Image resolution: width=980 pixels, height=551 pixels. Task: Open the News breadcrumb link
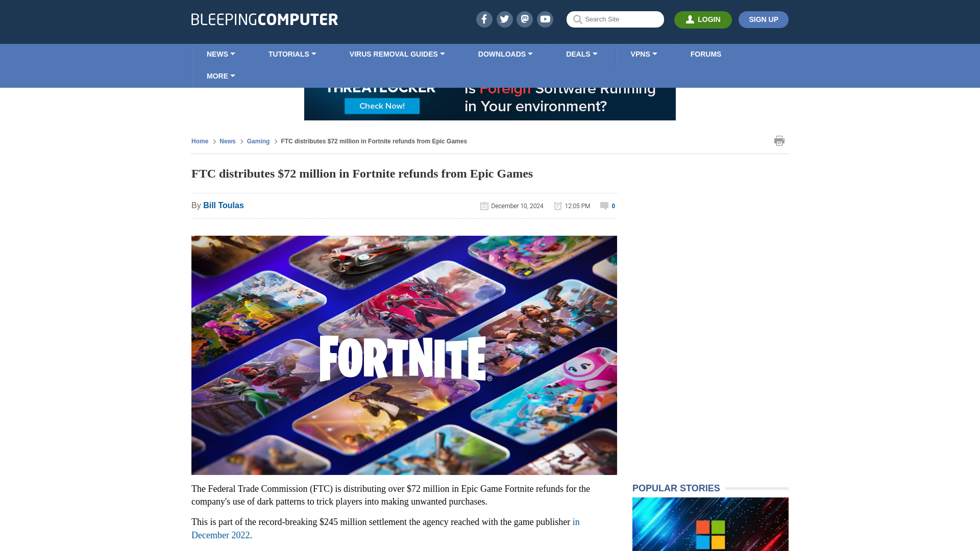[227, 141]
